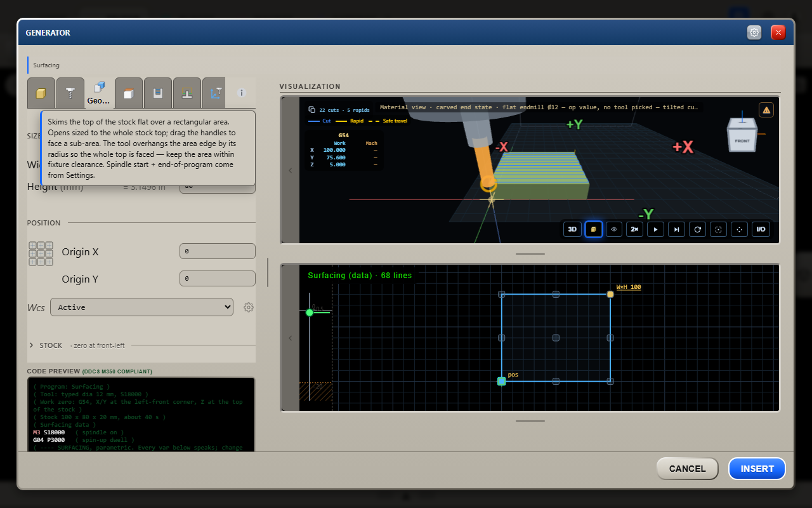Open the Wcs Active dropdown
Image resolution: width=812 pixels, height=508 pixels.
coord(141,307)
